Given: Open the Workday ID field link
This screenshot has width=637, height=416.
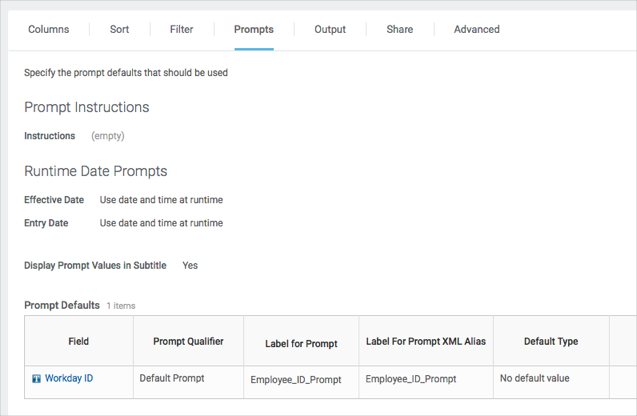Looking at the screenshot, I should click(x=69, y=379).
